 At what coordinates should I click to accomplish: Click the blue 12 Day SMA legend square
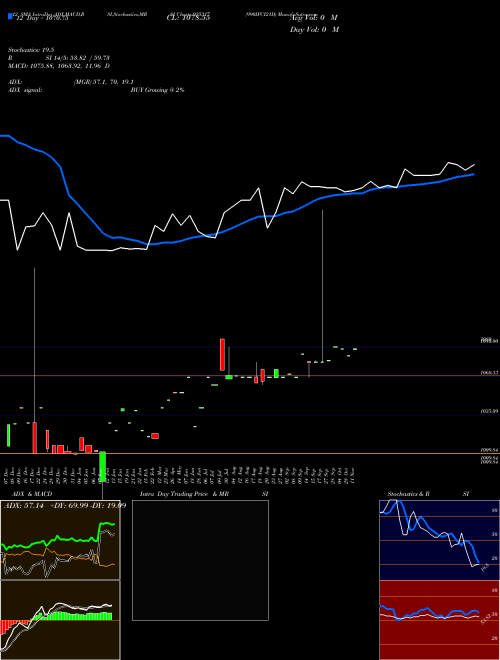10,16
